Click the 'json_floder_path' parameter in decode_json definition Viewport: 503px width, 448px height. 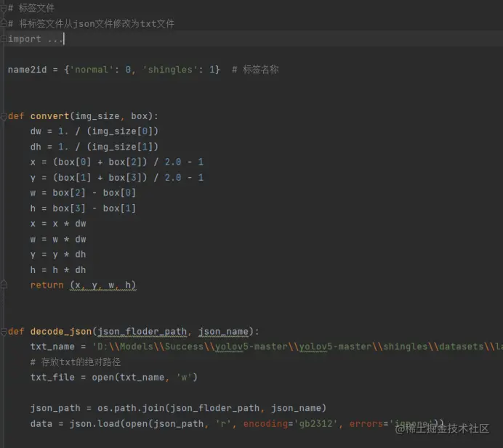tap(142, 332)
